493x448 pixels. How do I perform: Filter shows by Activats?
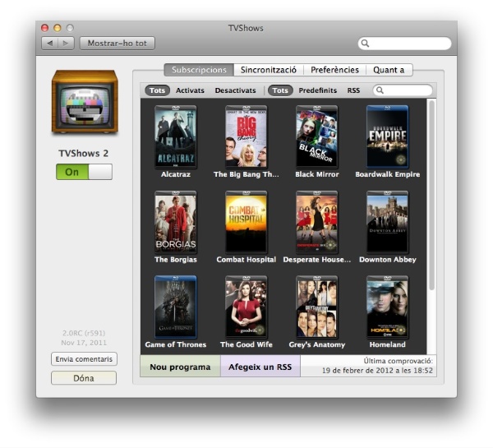click(x=190, y=90)
